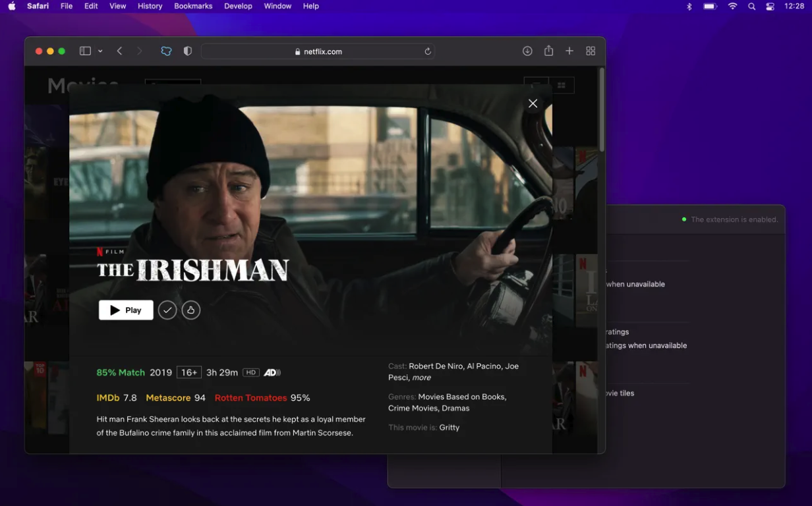Open the Crime Movies genre link

pyautogui.click(x=412, y=408)
